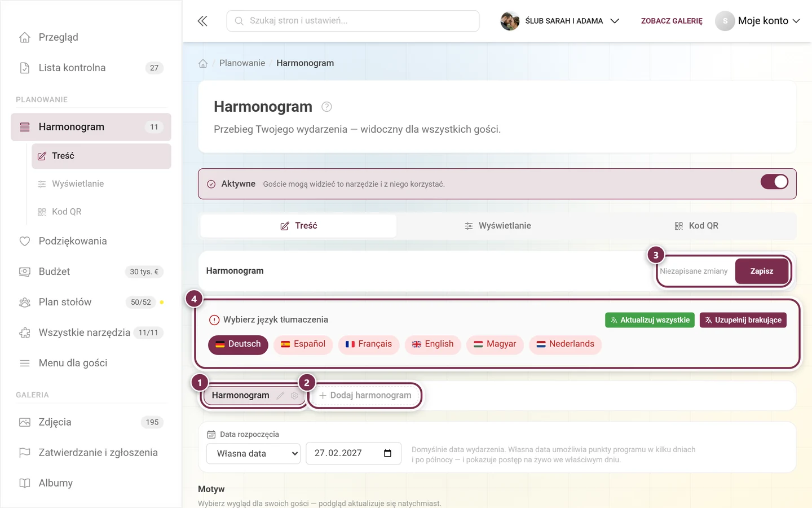This screenshot has height=508, width=812.
Task: Open the ZOBACZ GALERIĘ link
Action: [x=672, y=21]
